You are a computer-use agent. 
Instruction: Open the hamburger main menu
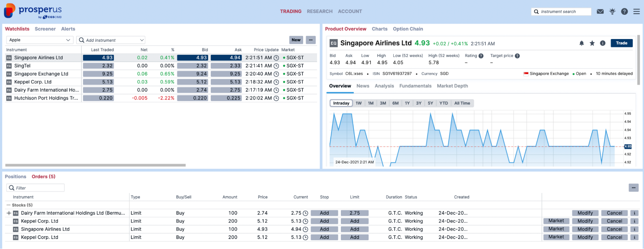pos(637,12)
